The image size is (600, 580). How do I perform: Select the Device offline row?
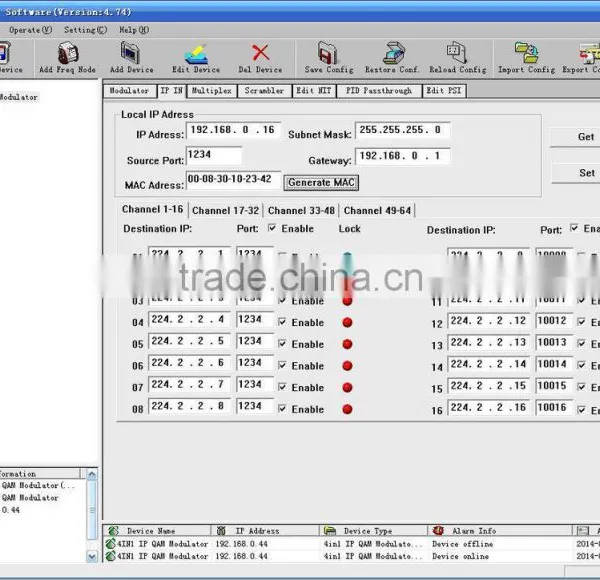[351, 544]
